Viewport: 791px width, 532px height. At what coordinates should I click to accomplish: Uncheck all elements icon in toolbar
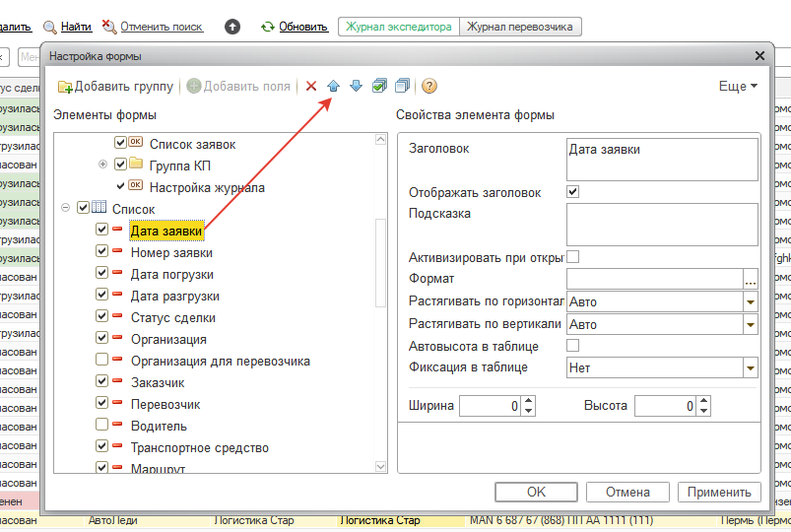(x=403, y=86)
